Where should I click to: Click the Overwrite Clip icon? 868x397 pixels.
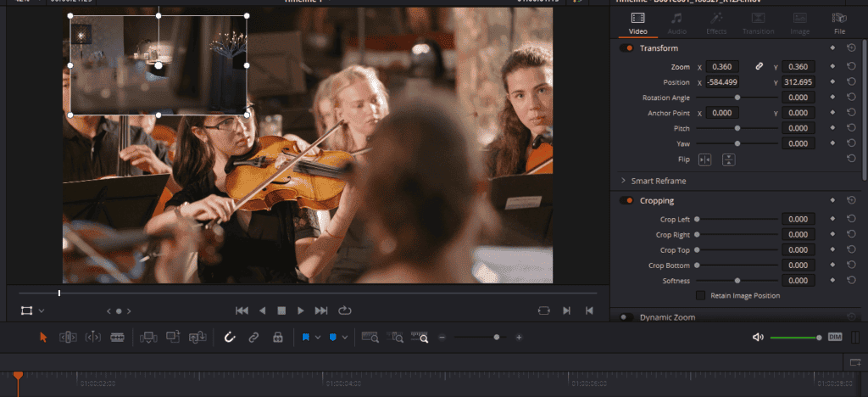coord(173,337)
